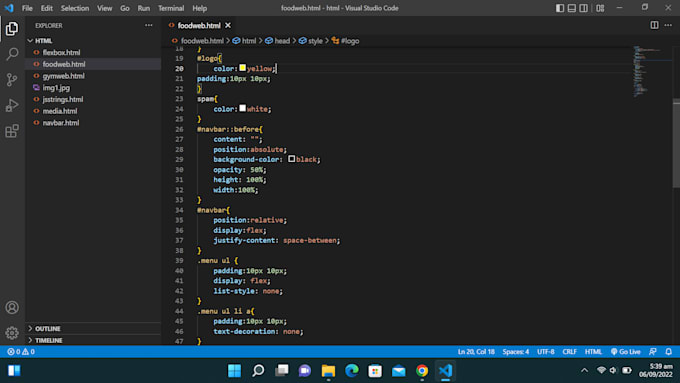This screenshot has width=680, height=383.
Task: Open Windows taskbar Search
Action: coord(258,370)
